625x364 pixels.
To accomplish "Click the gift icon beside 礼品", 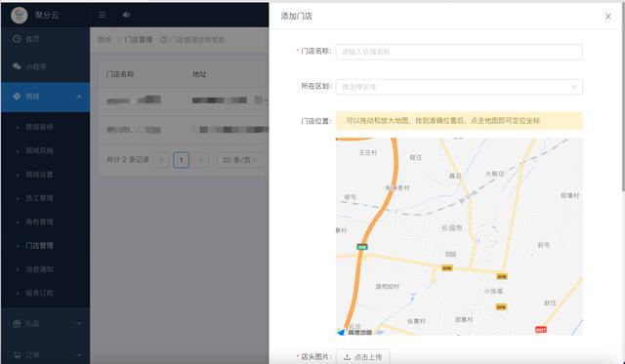I will coord(17,323).
